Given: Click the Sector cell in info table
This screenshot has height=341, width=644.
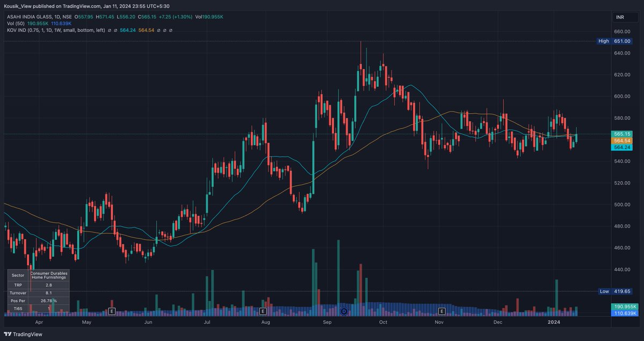Looking at the screenshot, I should click(18, 274).
